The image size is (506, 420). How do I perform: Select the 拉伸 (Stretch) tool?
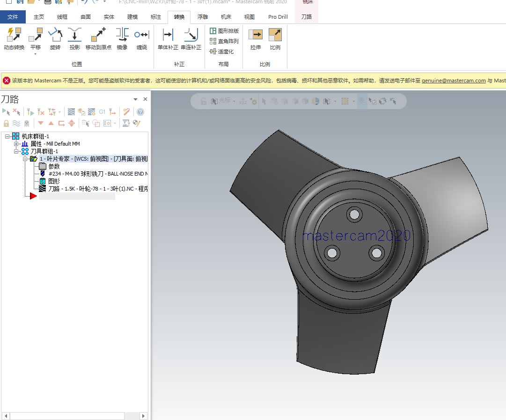(255, 38)
